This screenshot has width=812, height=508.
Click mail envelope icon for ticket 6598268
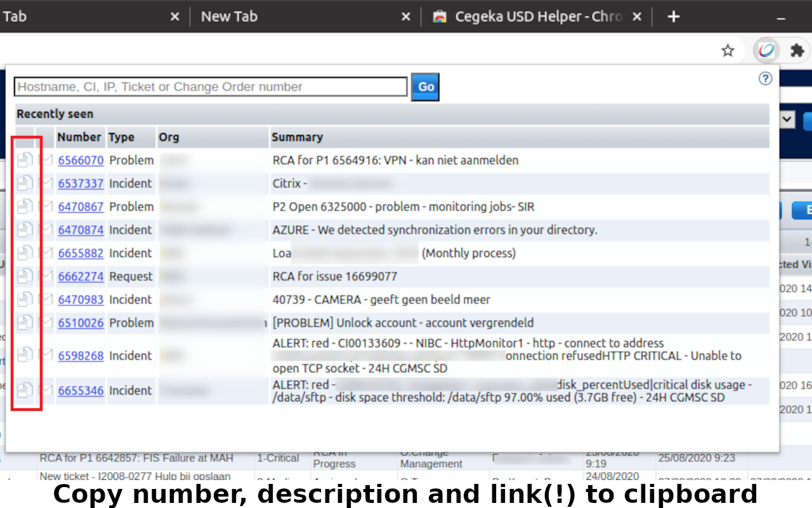(46, 355)
